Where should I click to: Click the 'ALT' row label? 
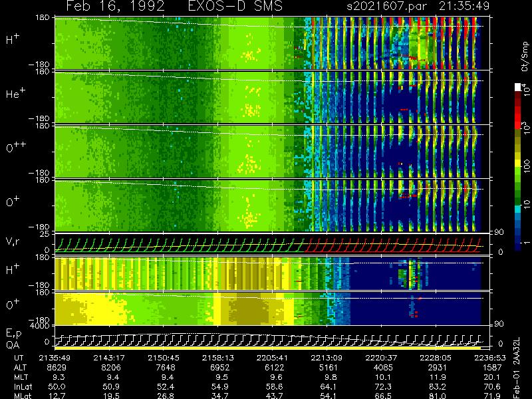(20, 368)
